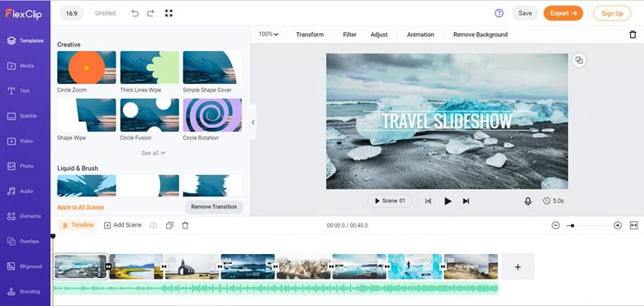Fit timeline with the expand-width icon

634,225
